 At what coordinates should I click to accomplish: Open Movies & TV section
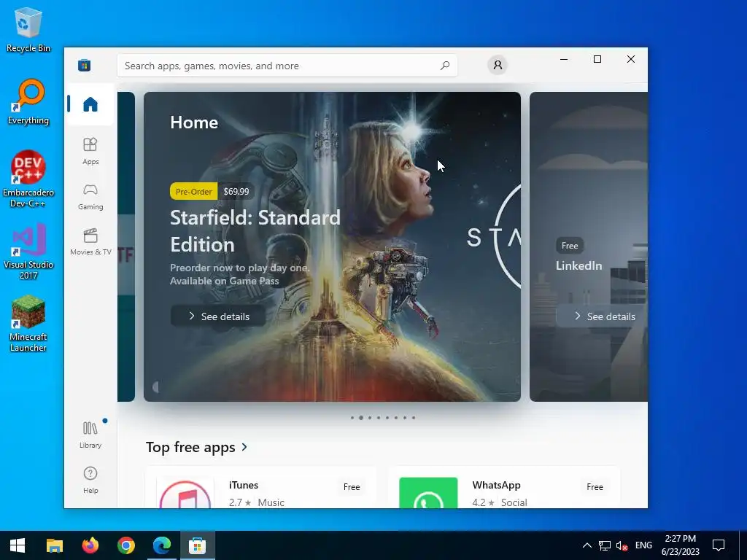point(90,241)
